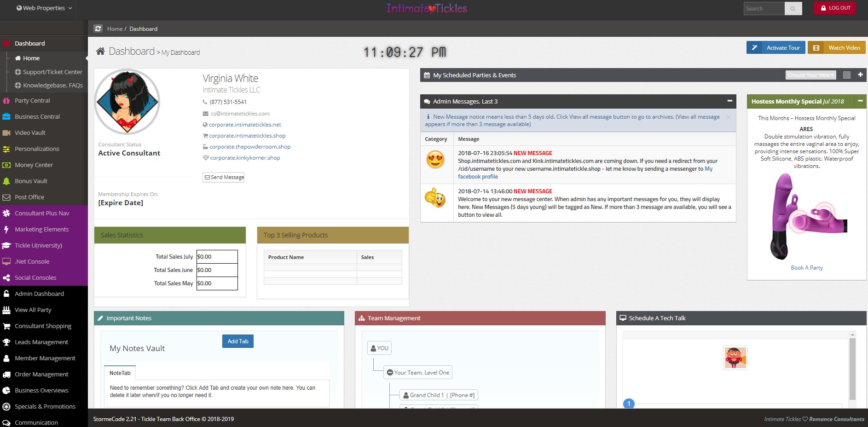Click the View All Party people icon
This screenshot has height=427, width=868.
point(6,310)
